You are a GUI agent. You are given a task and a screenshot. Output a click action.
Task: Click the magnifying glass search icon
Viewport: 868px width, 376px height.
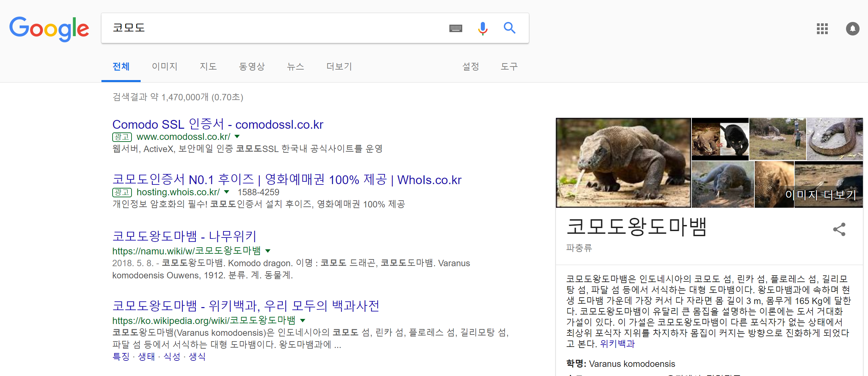[509, 28]
